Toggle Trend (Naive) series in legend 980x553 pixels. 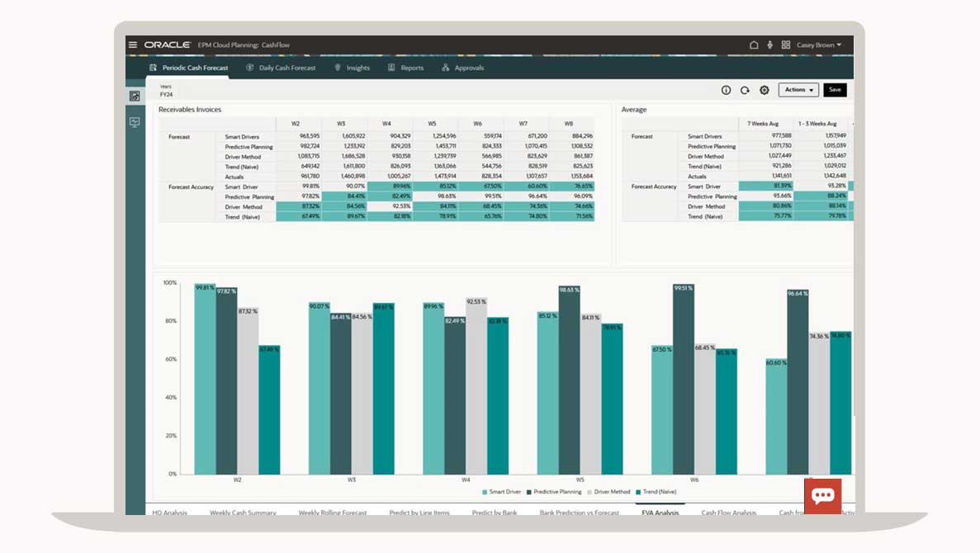[x=656, y=492]
